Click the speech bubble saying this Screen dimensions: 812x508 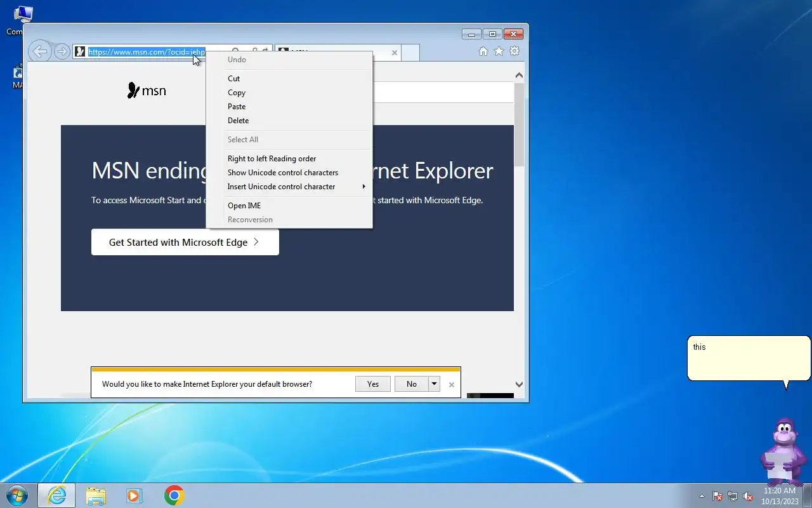[x=749, y=359]
